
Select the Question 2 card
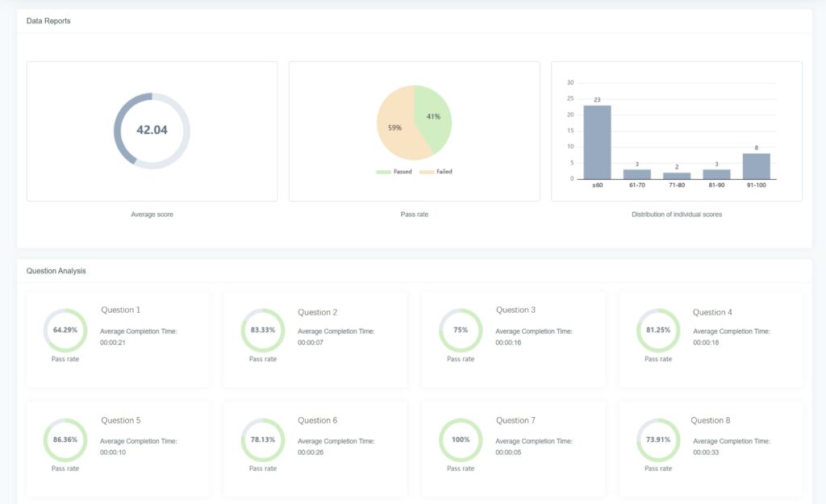[315, 337]
